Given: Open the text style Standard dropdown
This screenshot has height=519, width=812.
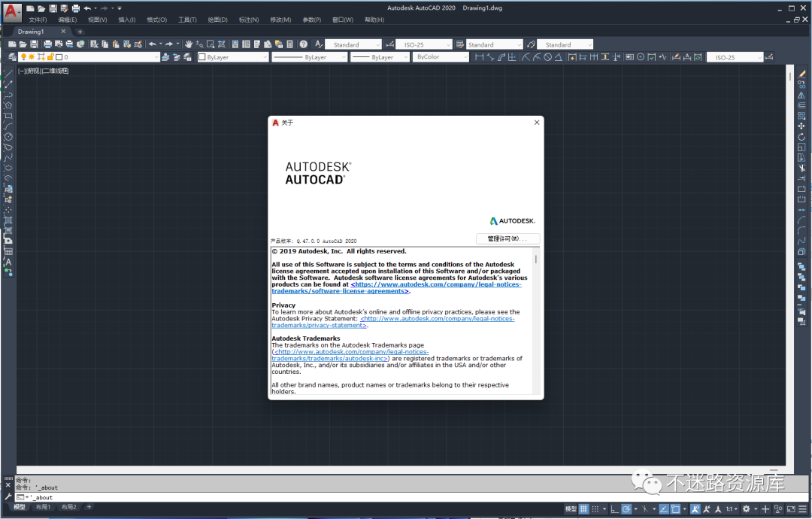Looking at the screenshot, I should (x=353, y=44).
